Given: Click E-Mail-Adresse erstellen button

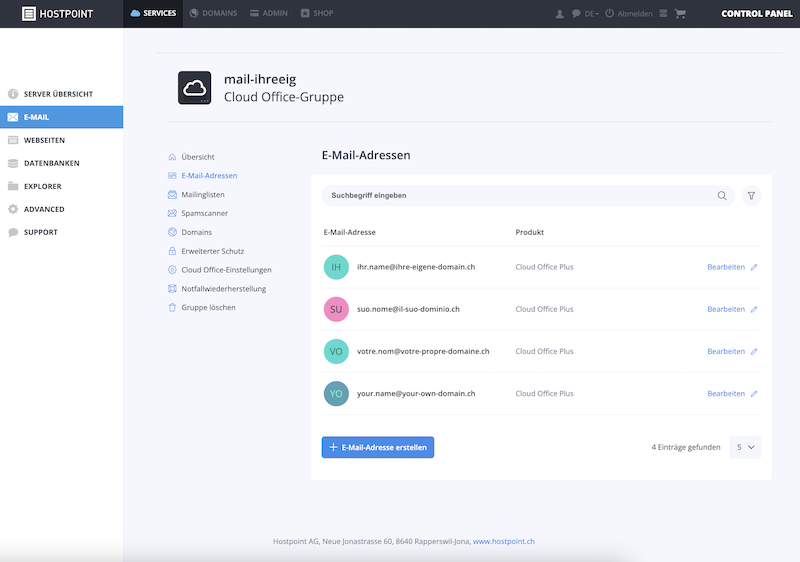Looking at the screenshot, I should [x=378, y=447].
